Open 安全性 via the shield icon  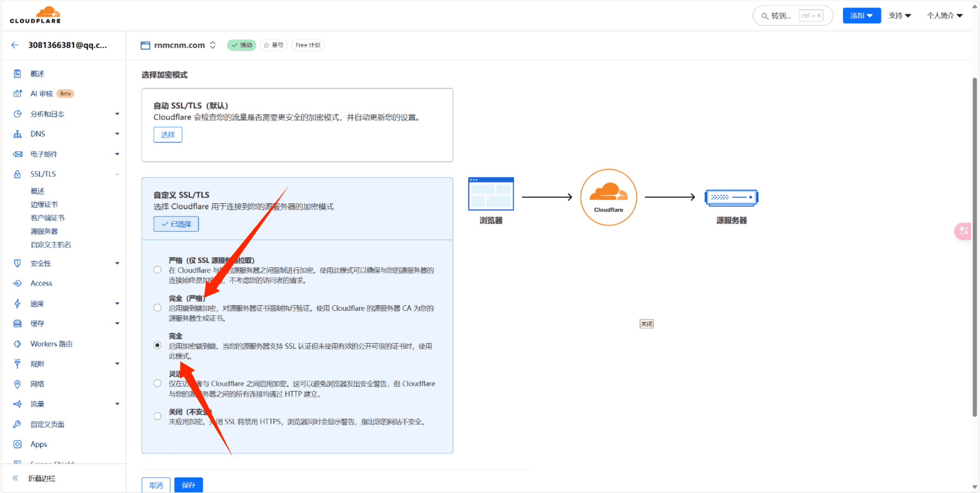click(17, 263)
